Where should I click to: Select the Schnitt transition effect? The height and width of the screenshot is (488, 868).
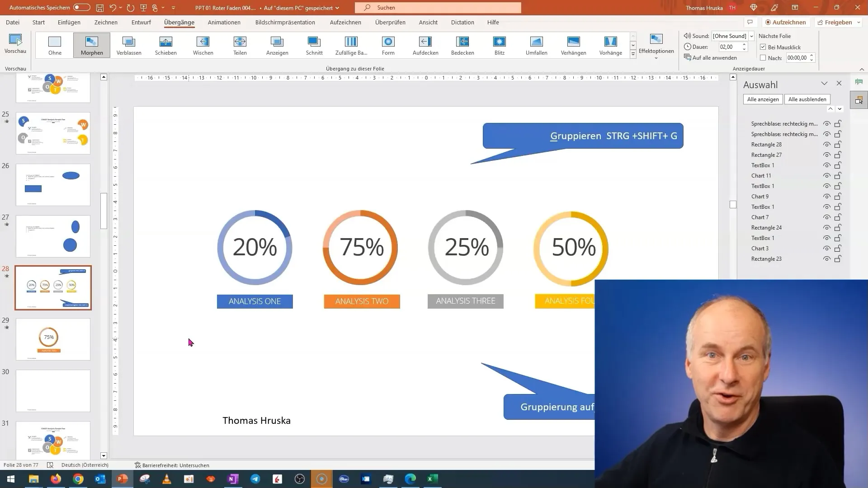click(x=314, y=45)
